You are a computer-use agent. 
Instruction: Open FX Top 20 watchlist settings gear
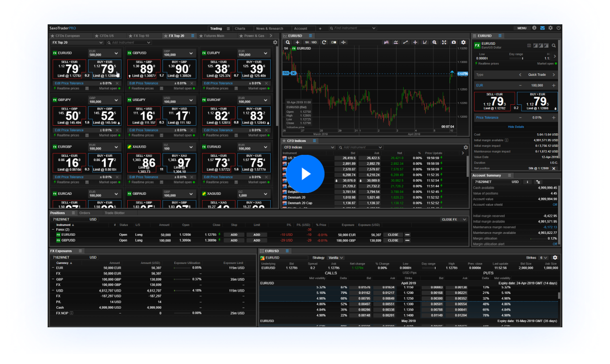[275, 42]
